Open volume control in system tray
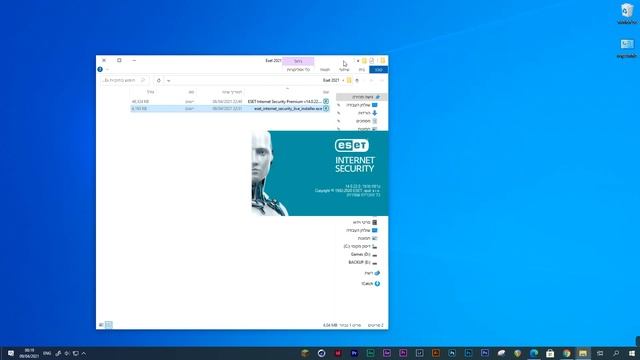Screen dimensions: 640x360 coord(67,353)
